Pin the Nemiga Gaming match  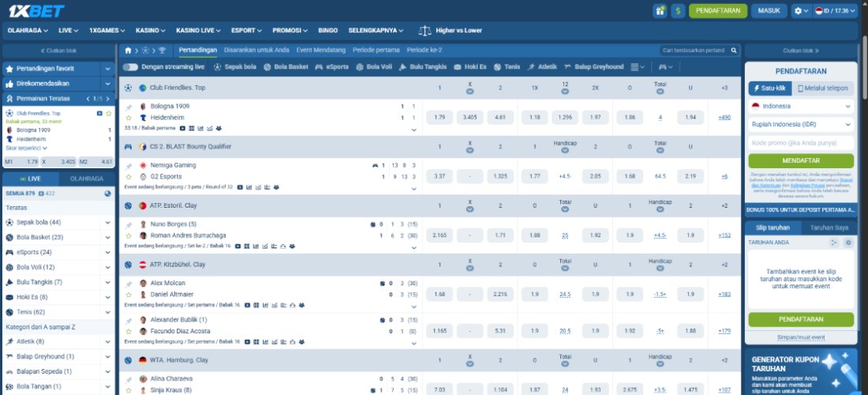tap(129, 165)
